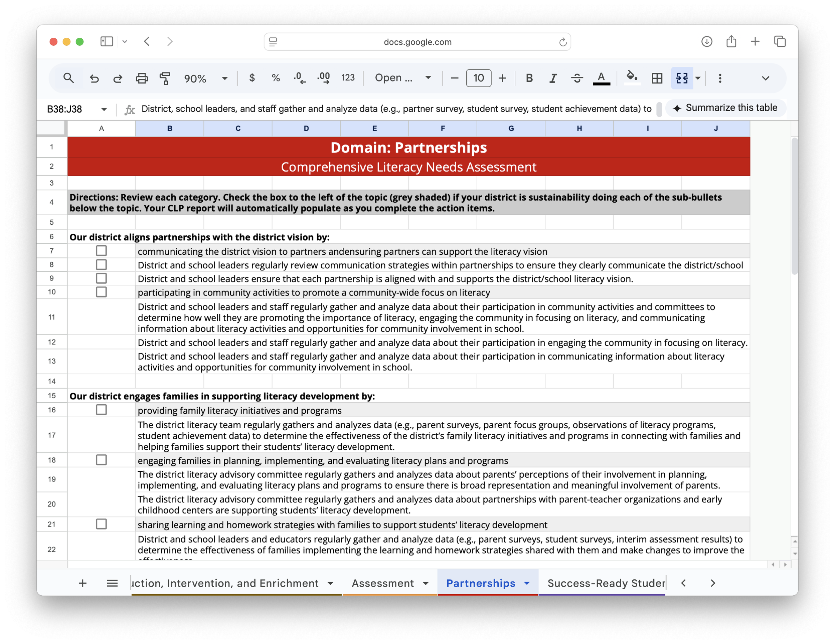Check the box in row 16

(101, 410)
